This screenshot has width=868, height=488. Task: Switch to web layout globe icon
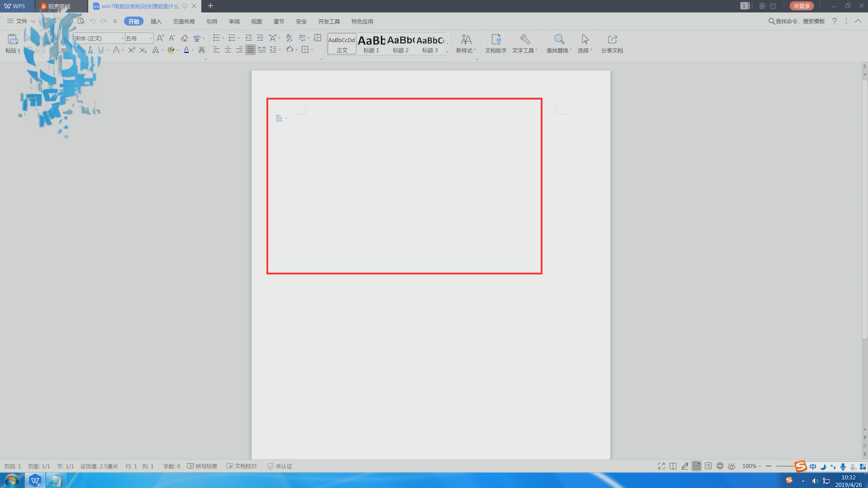(x=720, y=466)
